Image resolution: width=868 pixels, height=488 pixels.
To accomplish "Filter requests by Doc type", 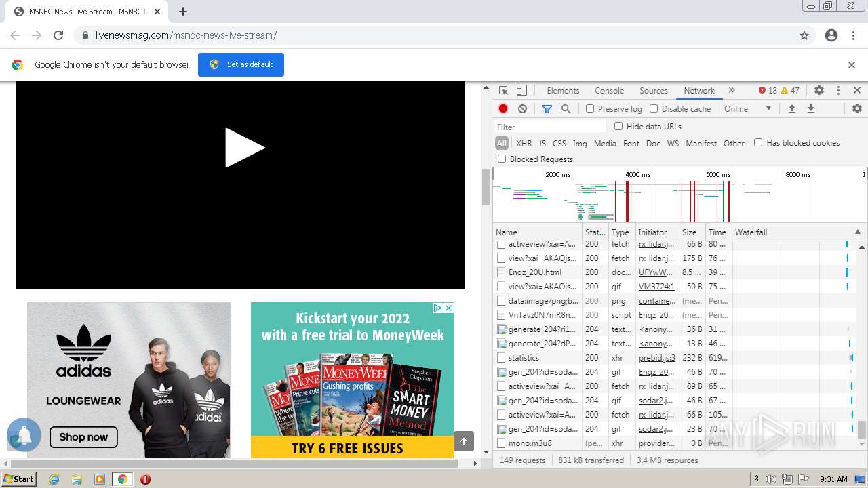I will [x=653, y=143].
